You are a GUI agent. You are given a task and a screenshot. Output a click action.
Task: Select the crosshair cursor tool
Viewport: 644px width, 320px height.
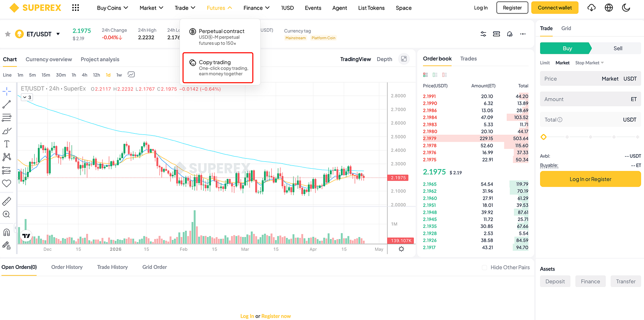(7, 91)
